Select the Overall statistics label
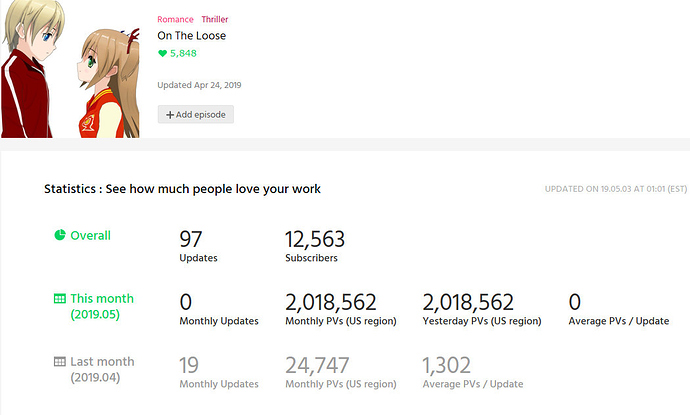This screenshot has height=415, width=690. tap(90, 236)
